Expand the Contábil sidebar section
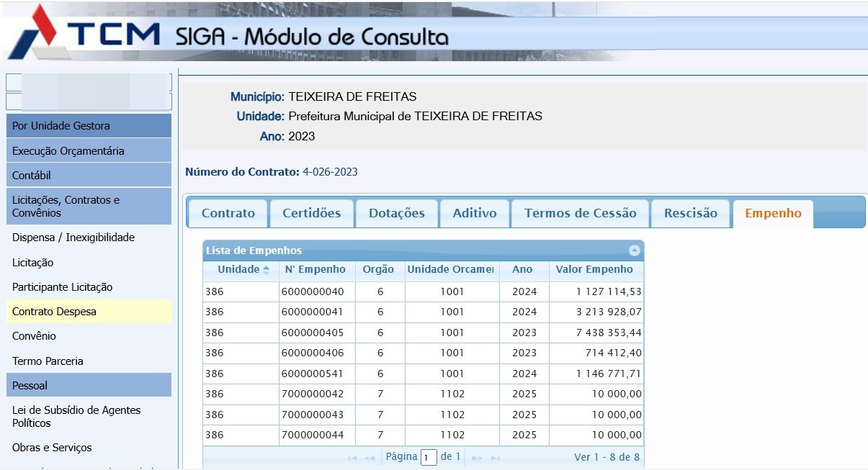868x470 pixels. pos(89,175)
